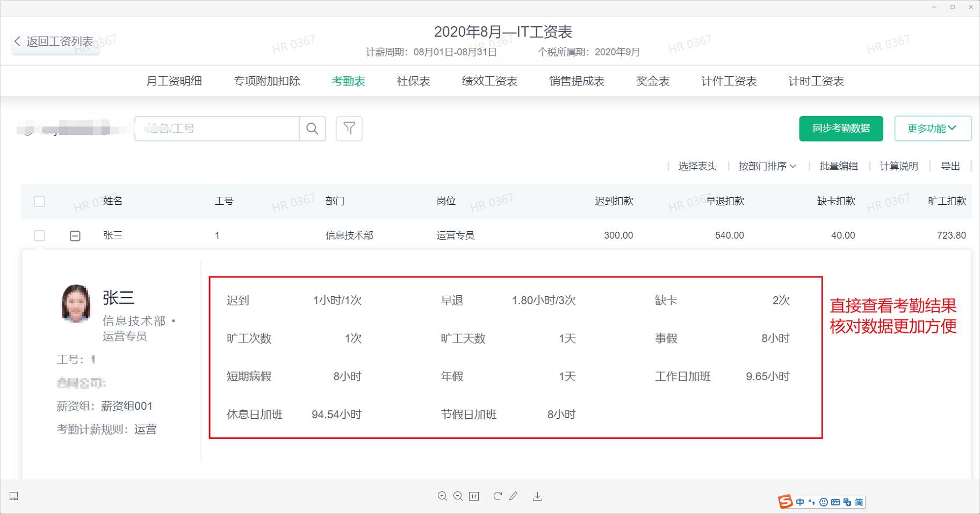Image resolution: width=980 pixels, height=514 pixels.
Task: Click the 简 simplified Chinese icon
Action: (859, 502)
